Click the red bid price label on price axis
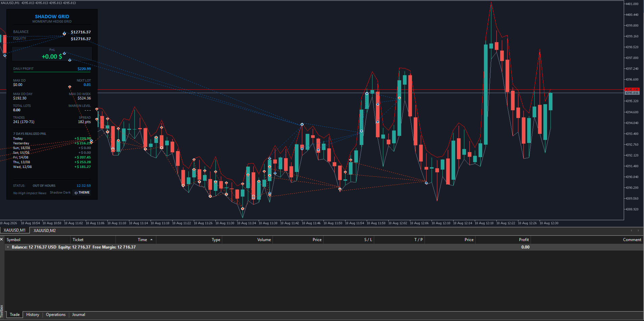The height and width of the screenshot is (321, 644). click(632, 90)
